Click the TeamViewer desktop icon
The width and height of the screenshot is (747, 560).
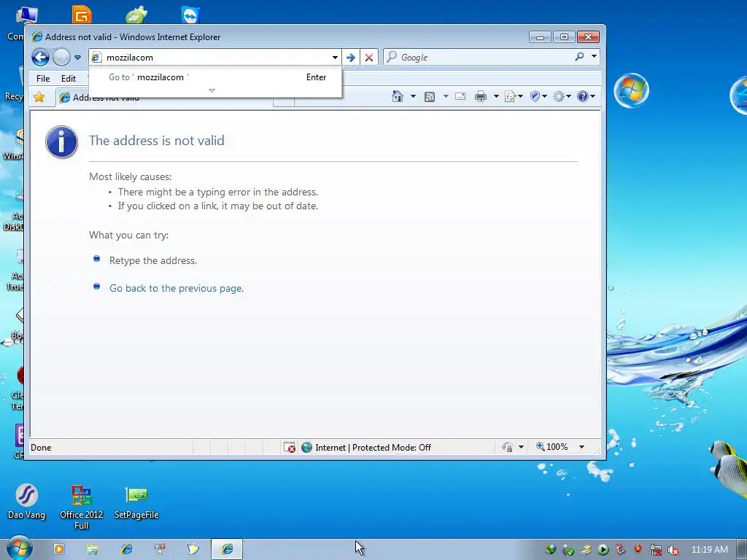190,15
